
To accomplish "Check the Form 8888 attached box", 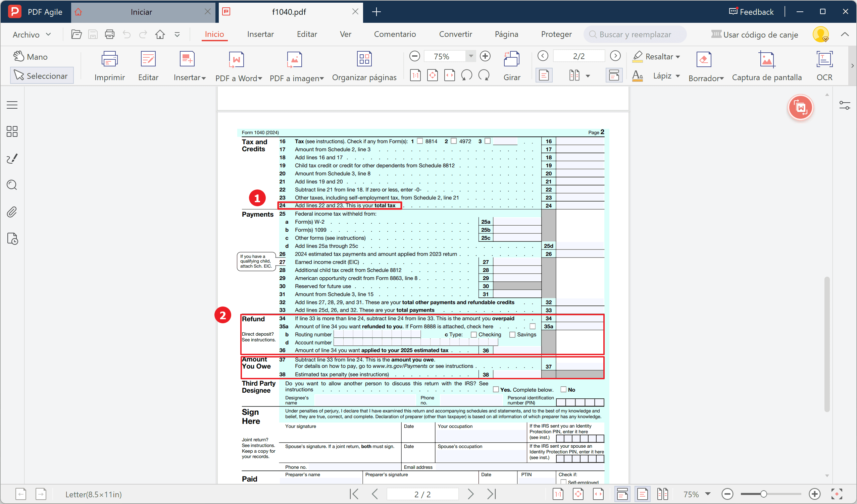I will tap(533, 326).
